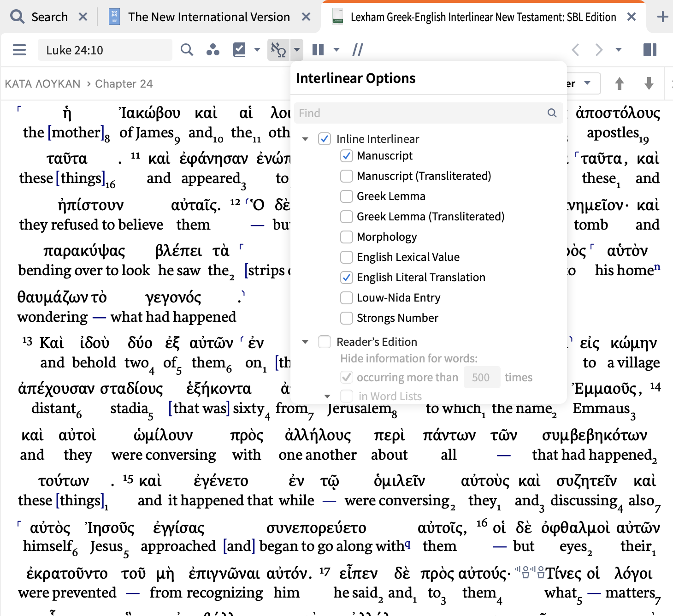
Task: Click the Luke 24:10 reference box
Action: point(105,50)
